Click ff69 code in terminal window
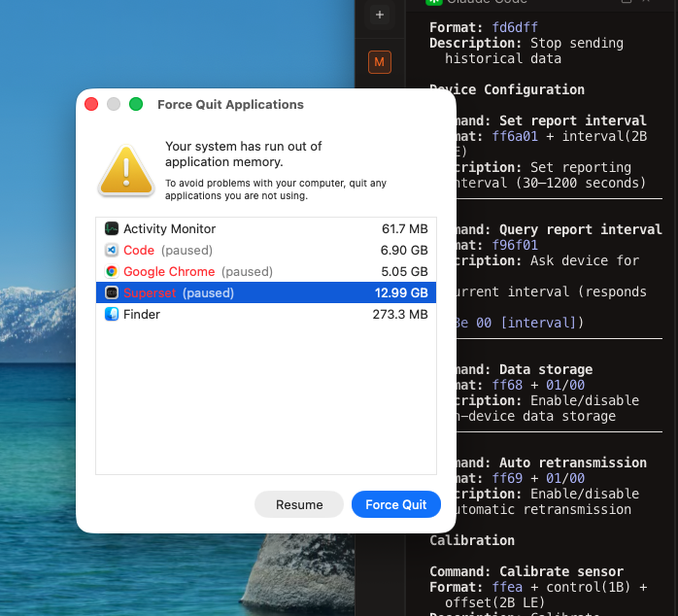The image size is (678, 616). [507, 478]
